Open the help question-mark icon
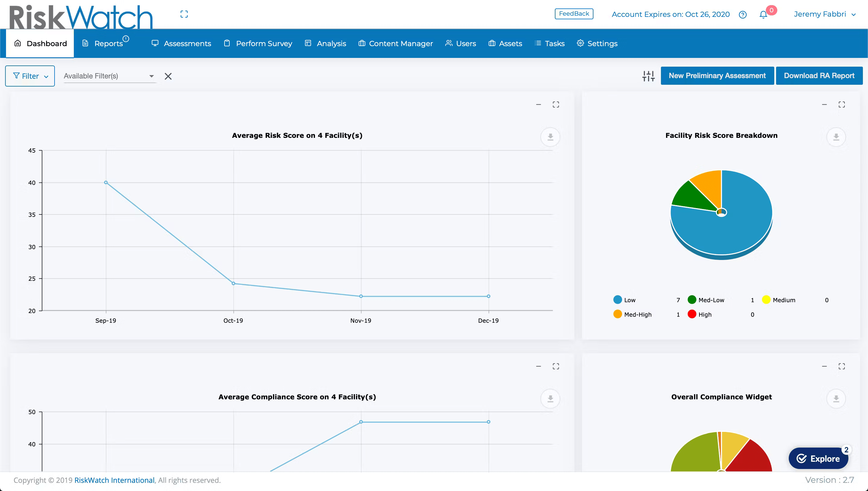The height and width of the screenshot is (491, 868). [743, 15]
